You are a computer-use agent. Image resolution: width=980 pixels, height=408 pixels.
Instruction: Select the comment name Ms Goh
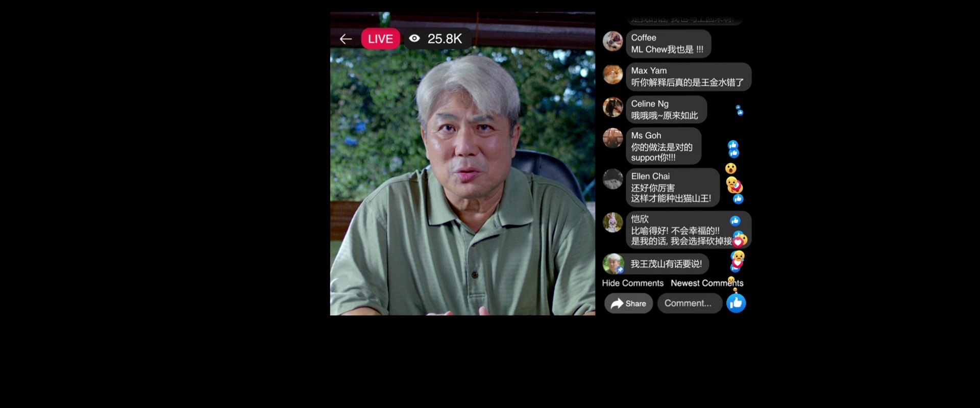coord(646,136)
